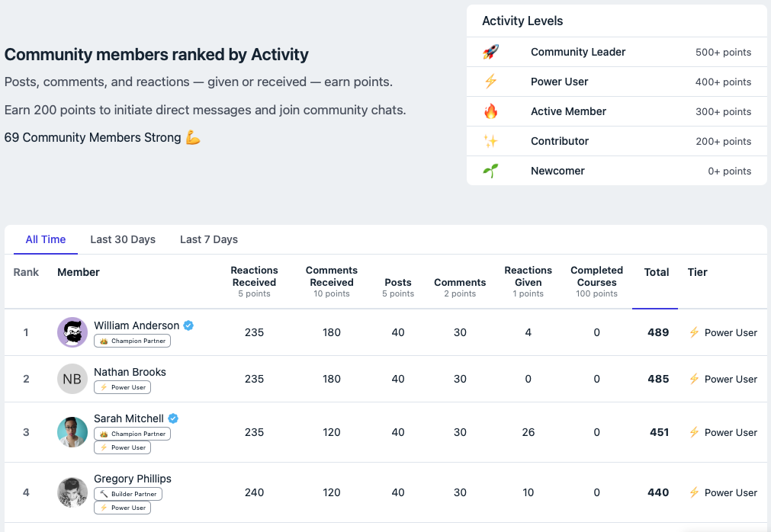Click the Tier column header
This screenshot has width=771, height=532.
pyautogui.click(x=697, y=272)
